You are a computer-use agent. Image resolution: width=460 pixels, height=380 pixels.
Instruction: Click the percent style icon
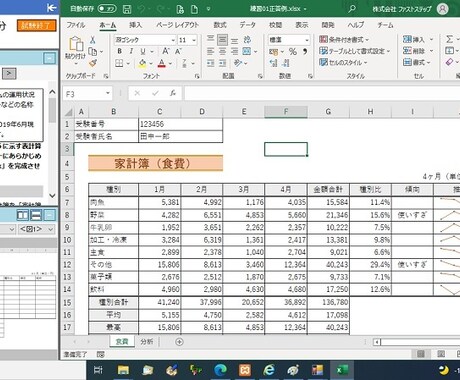[293, 52]
